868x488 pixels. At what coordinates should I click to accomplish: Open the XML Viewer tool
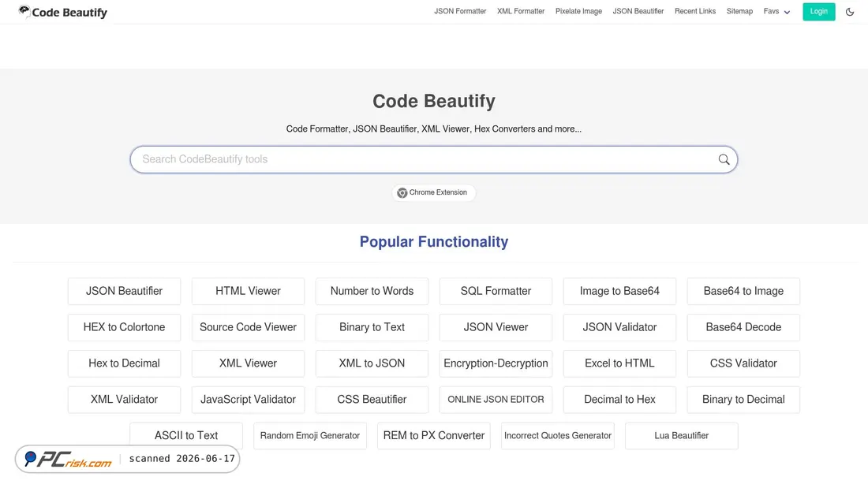[x=248, y=363]
